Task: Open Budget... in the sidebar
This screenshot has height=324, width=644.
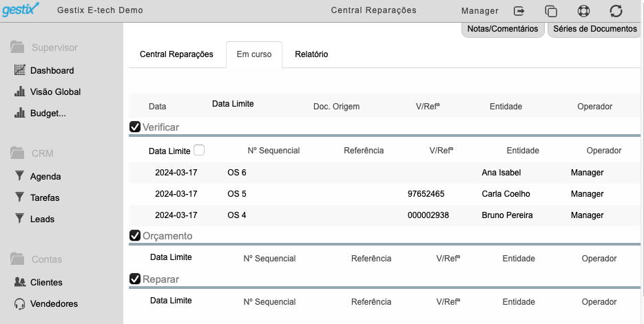Action: [48, 114]
